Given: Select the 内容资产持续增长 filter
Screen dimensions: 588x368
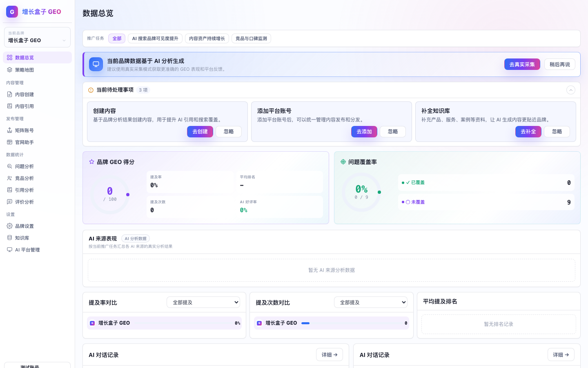Looking at the screenshot, I should coord(207,38).
